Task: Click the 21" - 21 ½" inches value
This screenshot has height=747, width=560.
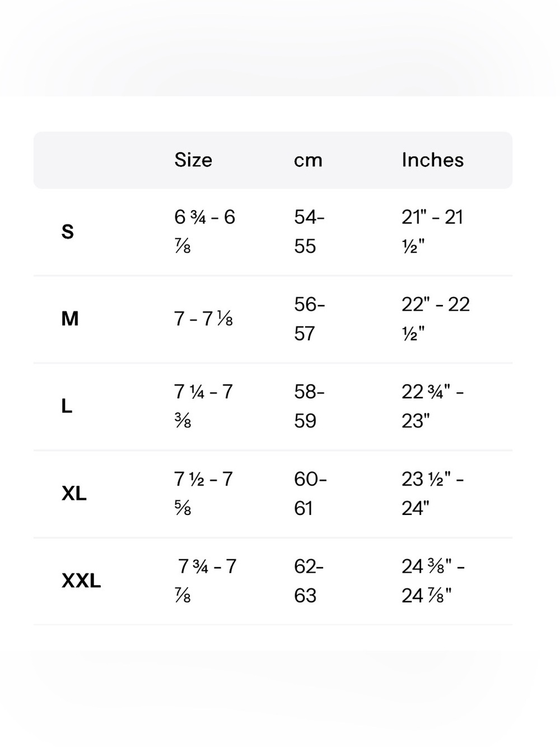Action: pyautogui.click(x=432, y=231)
